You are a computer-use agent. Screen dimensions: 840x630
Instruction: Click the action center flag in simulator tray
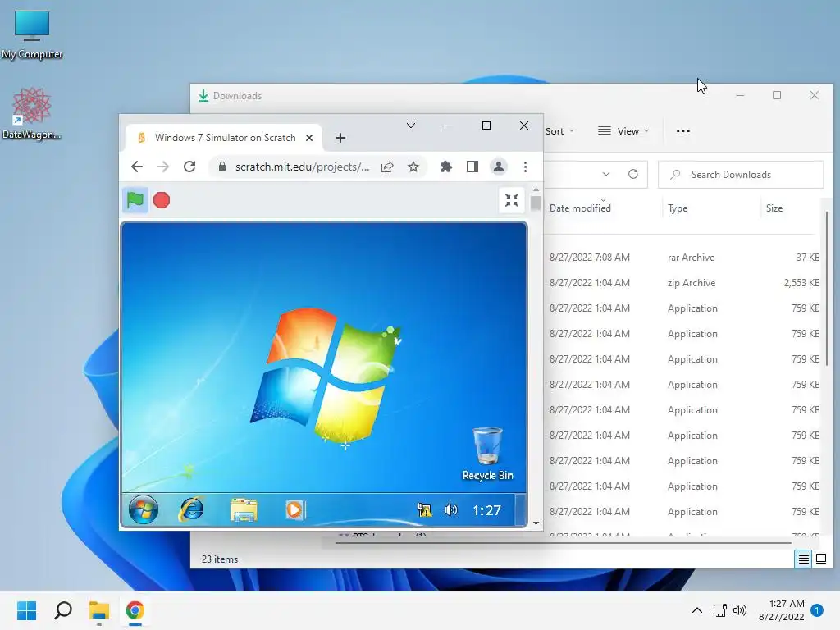(424, 510)
